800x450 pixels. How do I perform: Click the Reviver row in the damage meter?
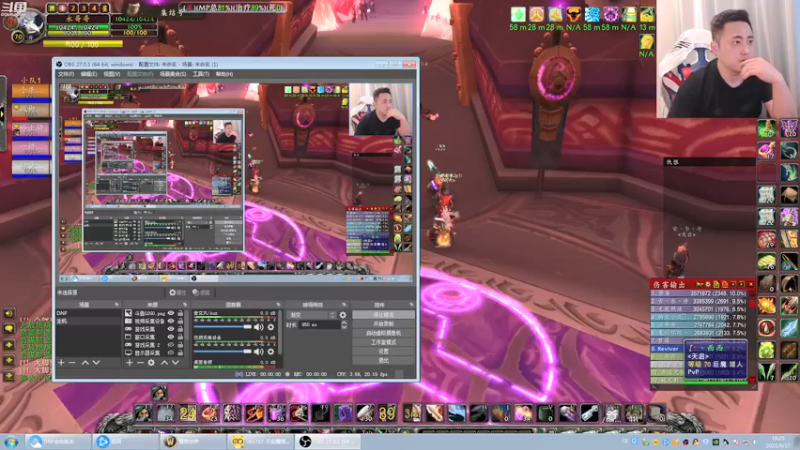(x=667, y=348)
